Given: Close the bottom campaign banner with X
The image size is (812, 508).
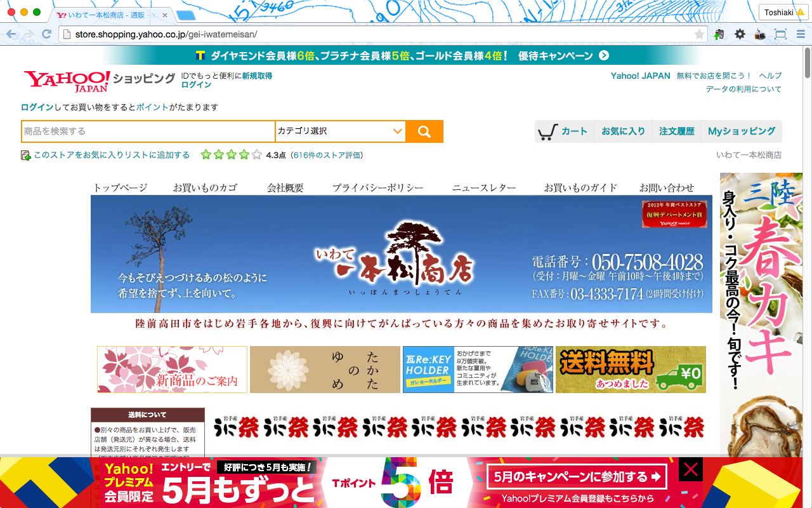Looking at the screenshot, I should 691,470.
